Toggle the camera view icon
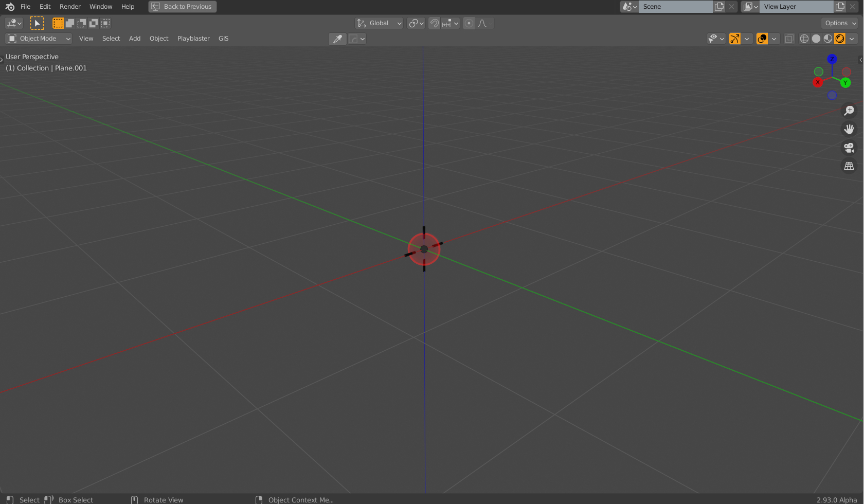The image size is (864, 504). pos(849,148)
